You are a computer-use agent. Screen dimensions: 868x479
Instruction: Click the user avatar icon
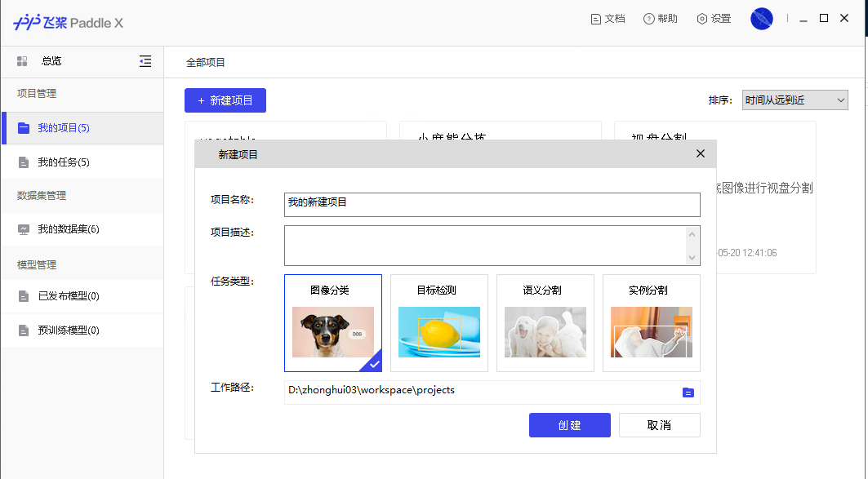[761, 19]
